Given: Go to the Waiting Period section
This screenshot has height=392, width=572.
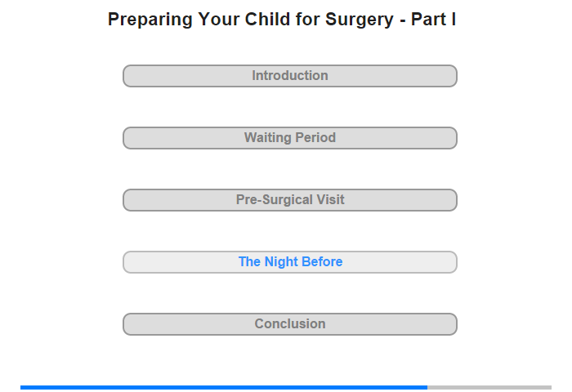Looking at the screenshot, I should tap(289, 138).
